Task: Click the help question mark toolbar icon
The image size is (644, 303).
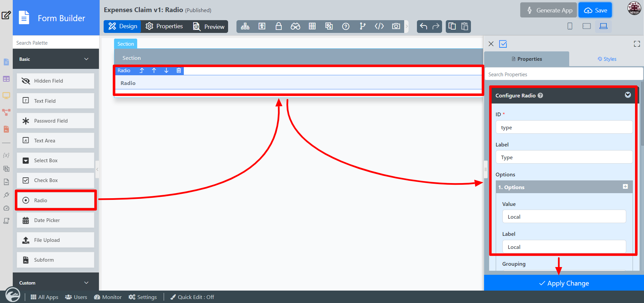Action: [346, 26]
